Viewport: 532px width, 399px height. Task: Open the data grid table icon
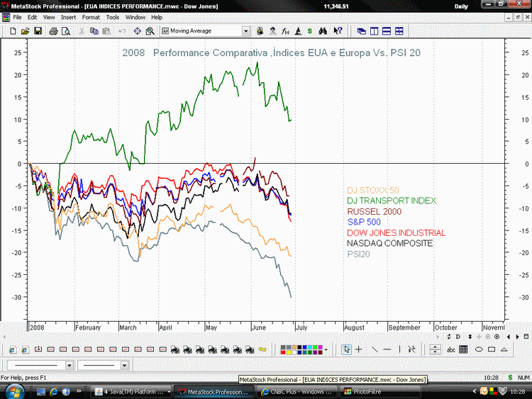463,349
